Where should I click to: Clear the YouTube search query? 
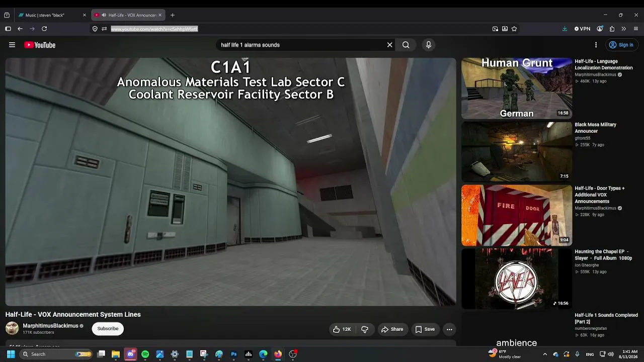389,45
